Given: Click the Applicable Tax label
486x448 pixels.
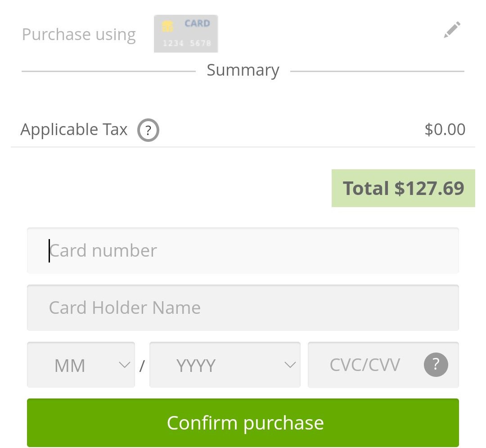Looking at the screenshot, I should coord(74,130).
